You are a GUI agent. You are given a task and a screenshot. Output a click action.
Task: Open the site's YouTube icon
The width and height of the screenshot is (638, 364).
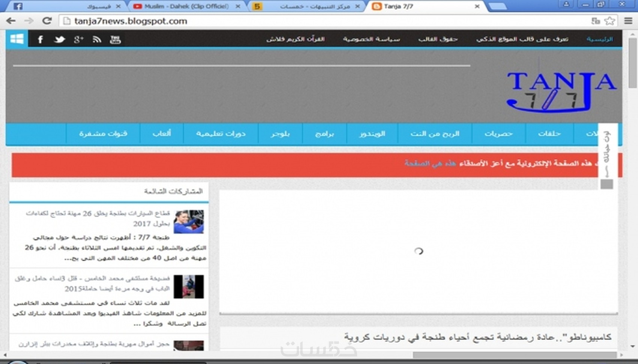pos(115,39)
